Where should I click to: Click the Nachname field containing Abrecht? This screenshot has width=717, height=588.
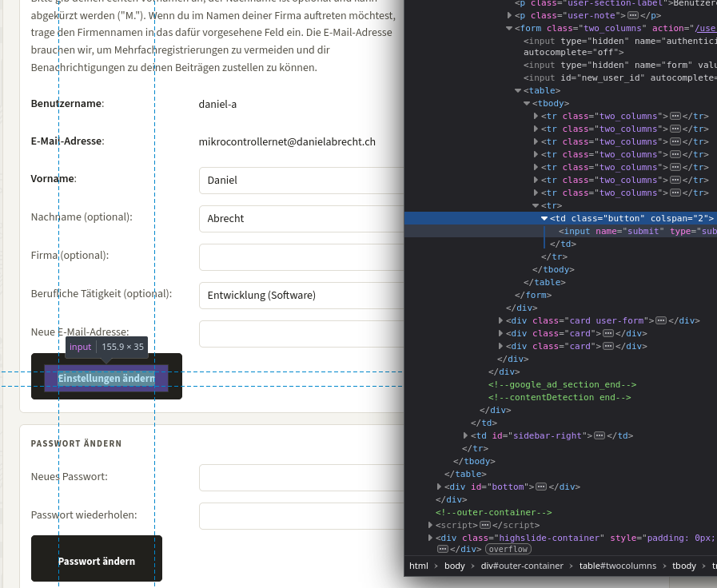[301, 219]
